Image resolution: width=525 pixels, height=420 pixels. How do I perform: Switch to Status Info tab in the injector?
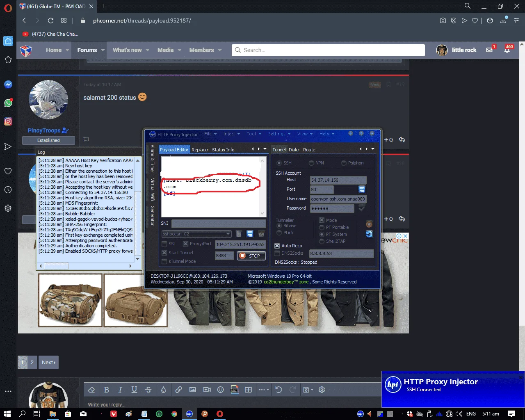point(223,150)
